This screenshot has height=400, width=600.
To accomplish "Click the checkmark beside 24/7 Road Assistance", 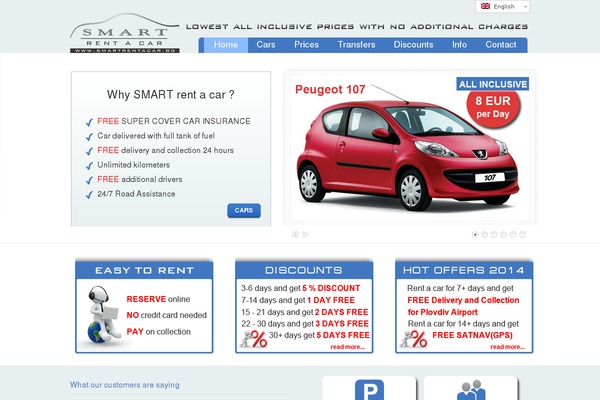I will click(x=89, y=195).
